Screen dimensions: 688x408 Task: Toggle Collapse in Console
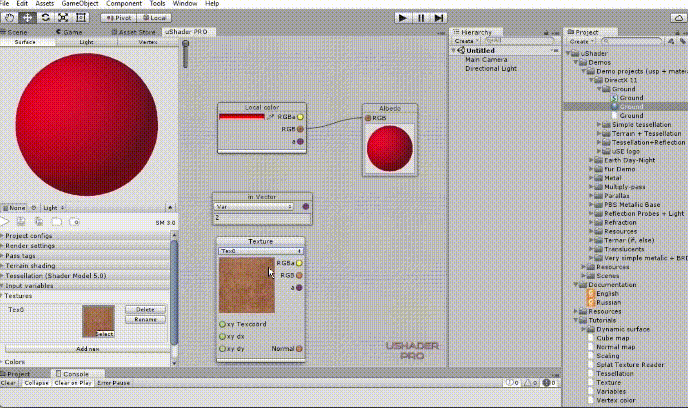[36, 383]
